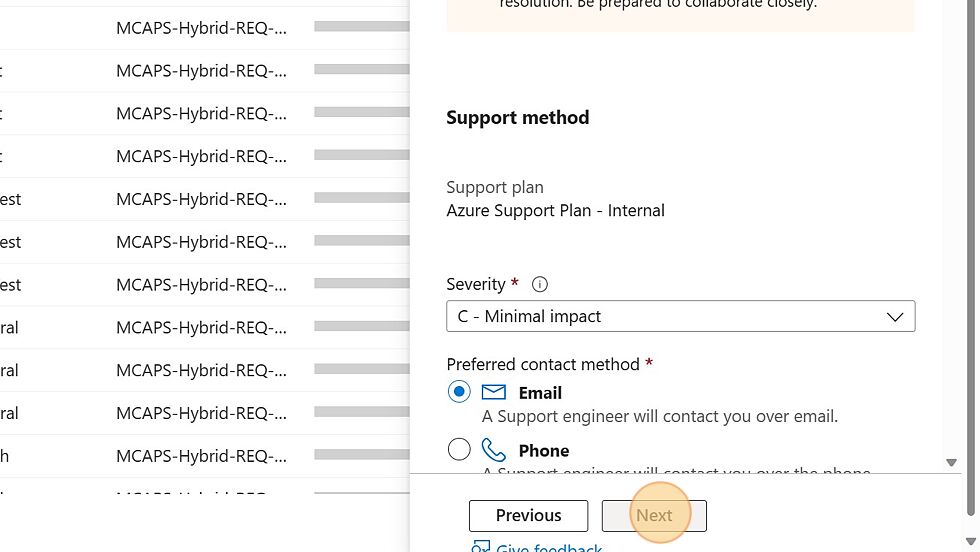The image size is (980, 552).
Task: Click page scrollbar down arrow at bottom
Action: coord(971,541)
